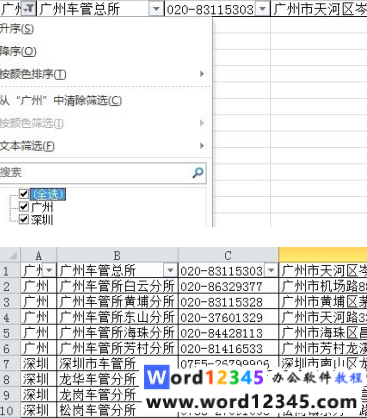367x418 pixels.
Task: Select row 5 header
Action: (7, 333)
